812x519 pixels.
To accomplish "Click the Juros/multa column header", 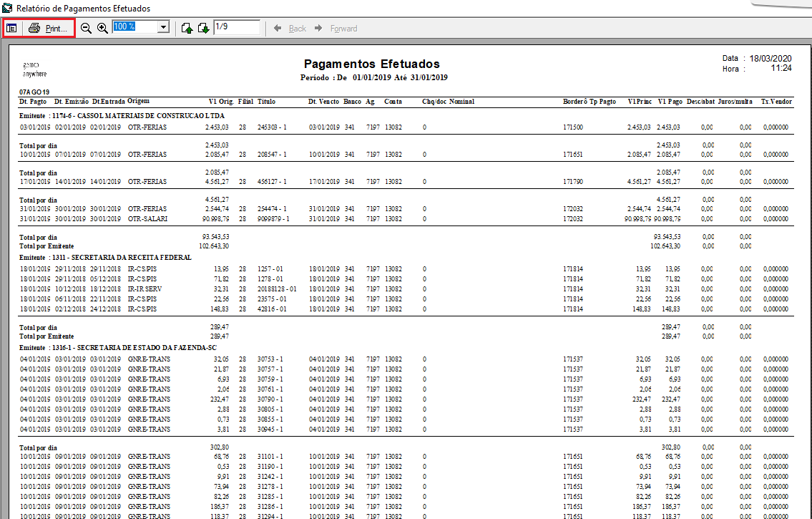I will [735, 102].
